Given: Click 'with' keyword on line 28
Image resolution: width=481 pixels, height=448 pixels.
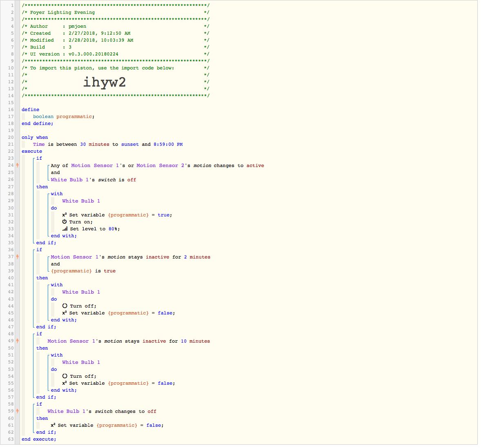Looking at the screenshot, I should pos(57,194).
